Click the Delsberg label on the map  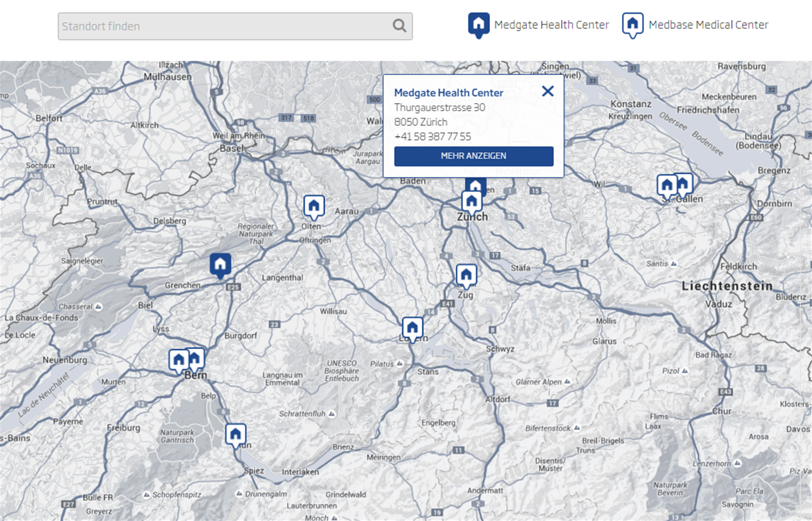tap(169, 221)
